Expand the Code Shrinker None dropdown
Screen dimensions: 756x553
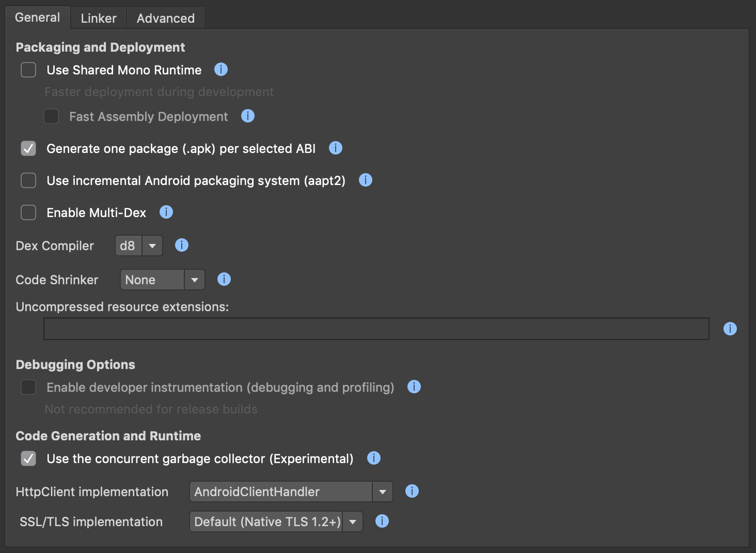click(x=163, y=280)
